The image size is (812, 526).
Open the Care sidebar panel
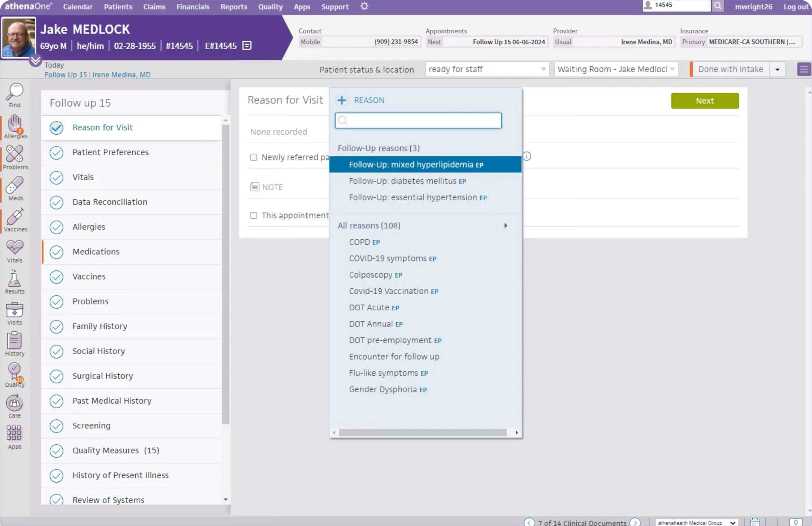coord(14,405)
